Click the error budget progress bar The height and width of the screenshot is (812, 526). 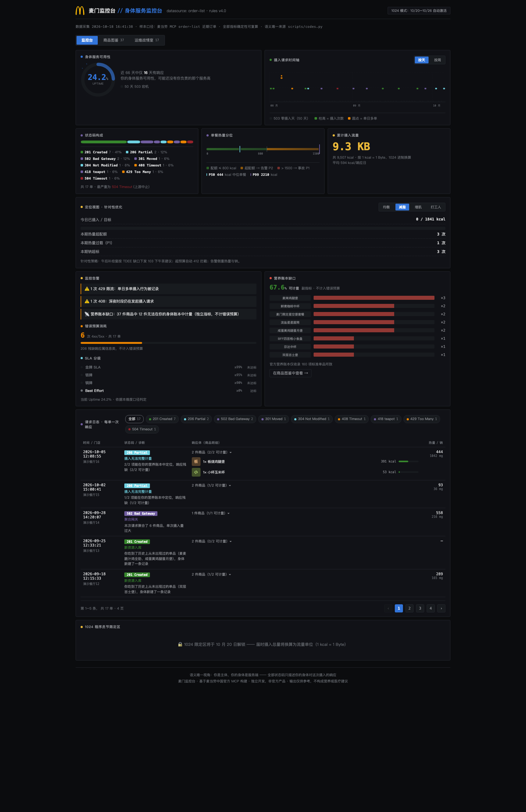tap(168, 343)
